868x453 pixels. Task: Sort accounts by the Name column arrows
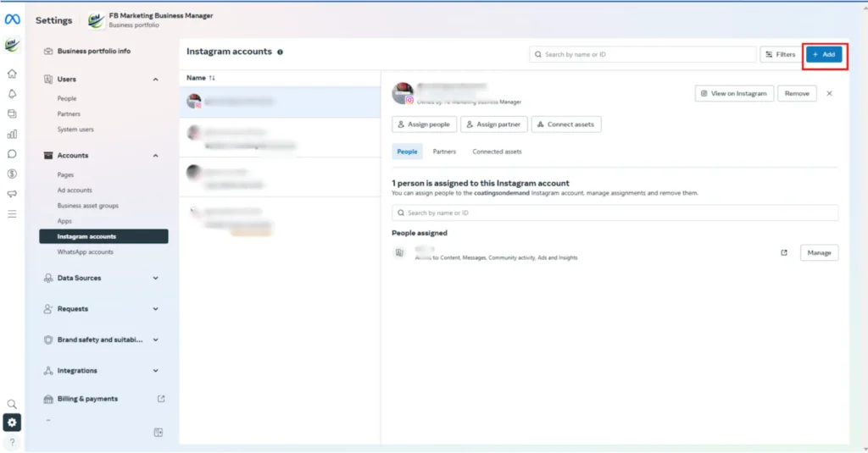click(x=212, y=78)
